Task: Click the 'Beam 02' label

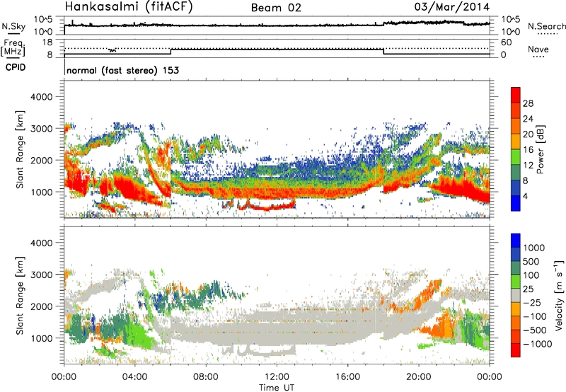Action: pyautogui.click(x=276, y=8)
